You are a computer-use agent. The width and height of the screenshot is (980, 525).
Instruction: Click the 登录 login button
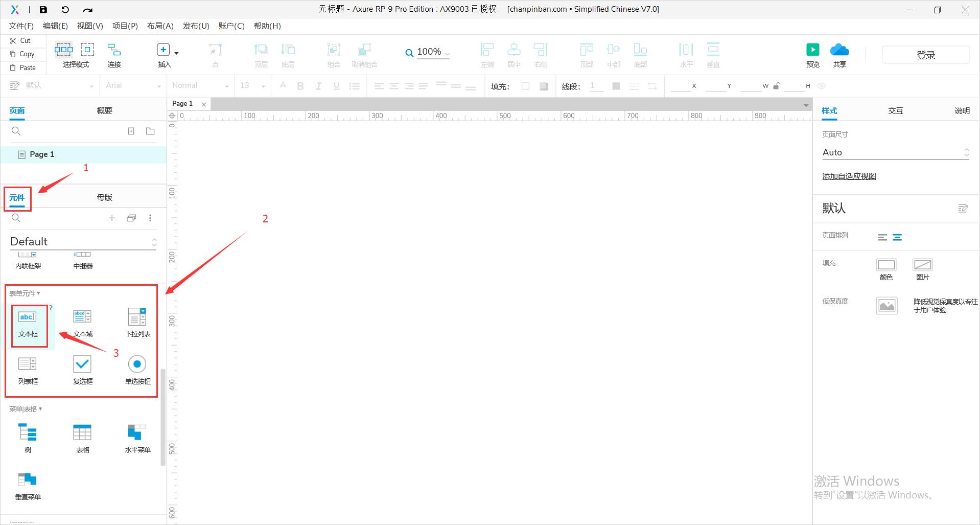point(925,55)
